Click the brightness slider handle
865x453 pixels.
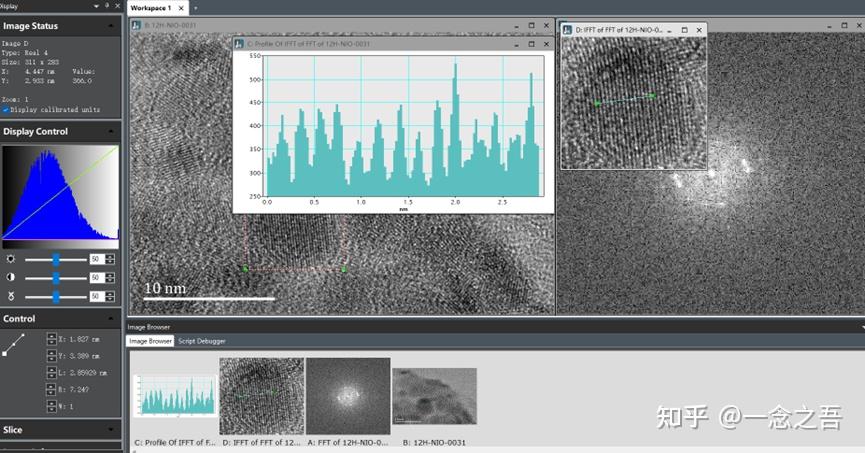click(56, 259)
